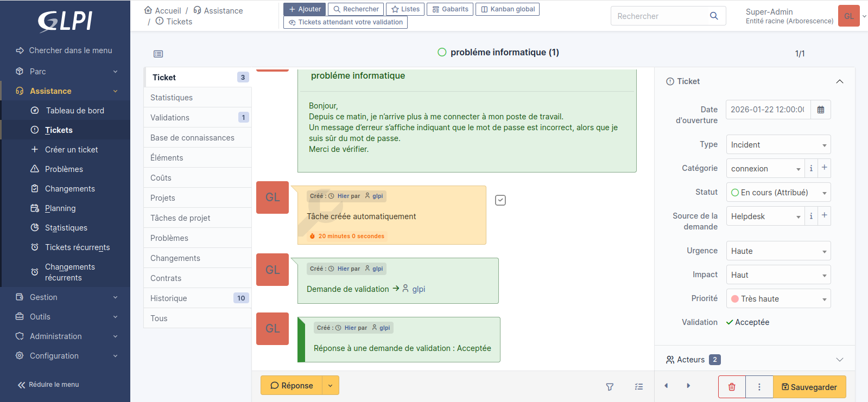Show info for Source de la demande
This screenshot has width=868, height=402.
tap(811, 216)
